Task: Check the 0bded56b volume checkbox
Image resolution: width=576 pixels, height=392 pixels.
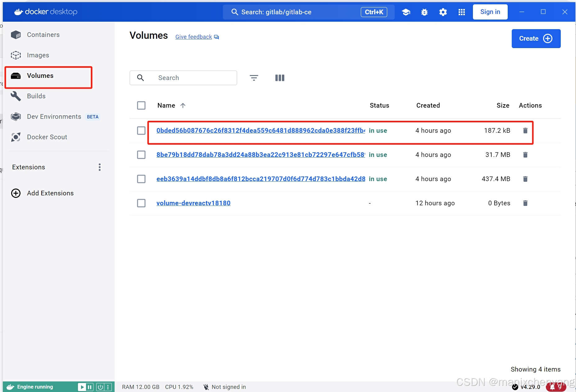Action: [x=141, y=131]
